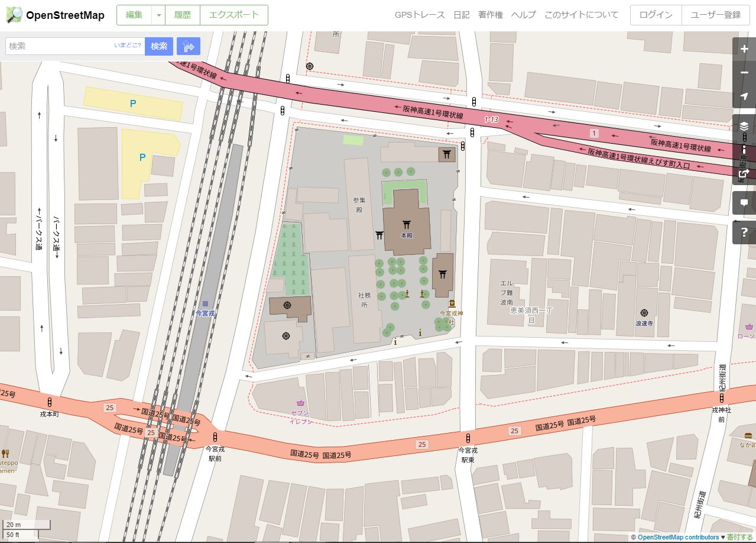Click the torii gate beside 参集殿

click(x=380, y=235)
